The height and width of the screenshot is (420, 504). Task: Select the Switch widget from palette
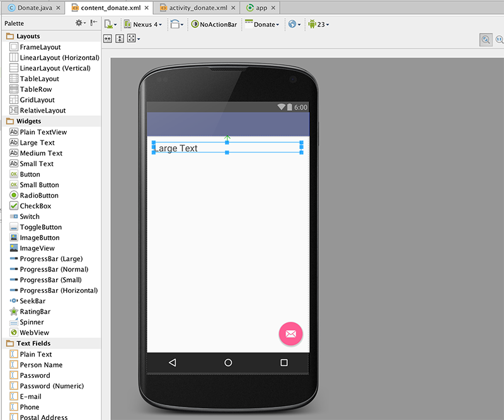(x=30, y=217)
